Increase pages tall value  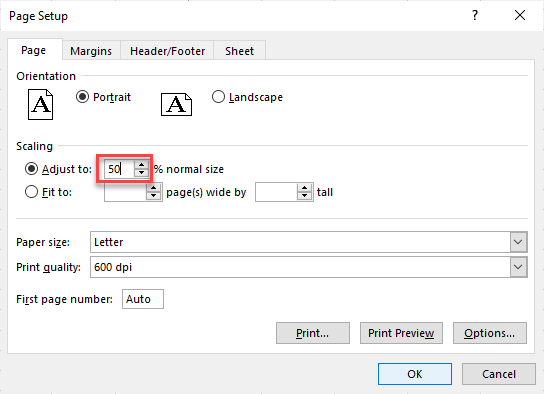pyautogui.click(x=304, y=188)
